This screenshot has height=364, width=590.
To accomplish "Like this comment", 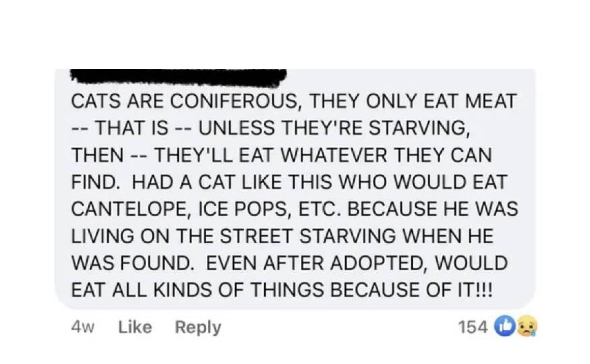I will click(135, 327).
